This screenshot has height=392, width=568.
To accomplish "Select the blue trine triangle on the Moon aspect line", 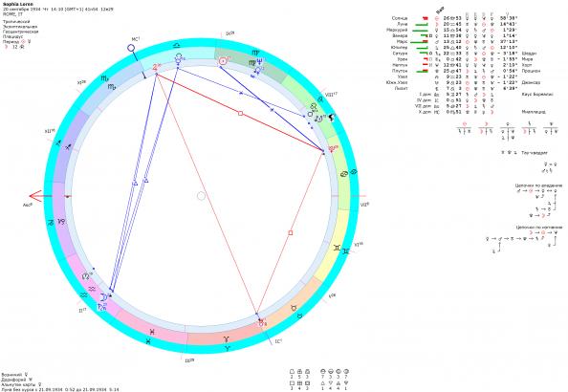I will (135, 184).
